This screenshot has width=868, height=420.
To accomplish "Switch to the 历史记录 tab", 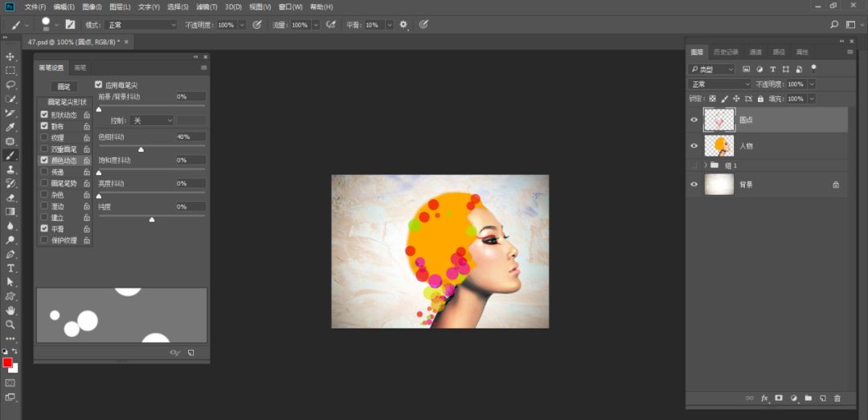I will tap(726, 52).
